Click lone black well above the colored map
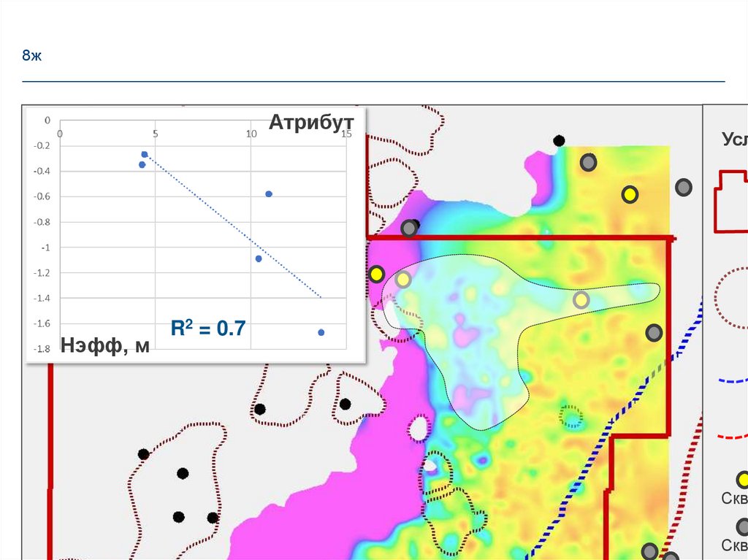The width and height of the screenshot is (748, 560). click(559, 141)
